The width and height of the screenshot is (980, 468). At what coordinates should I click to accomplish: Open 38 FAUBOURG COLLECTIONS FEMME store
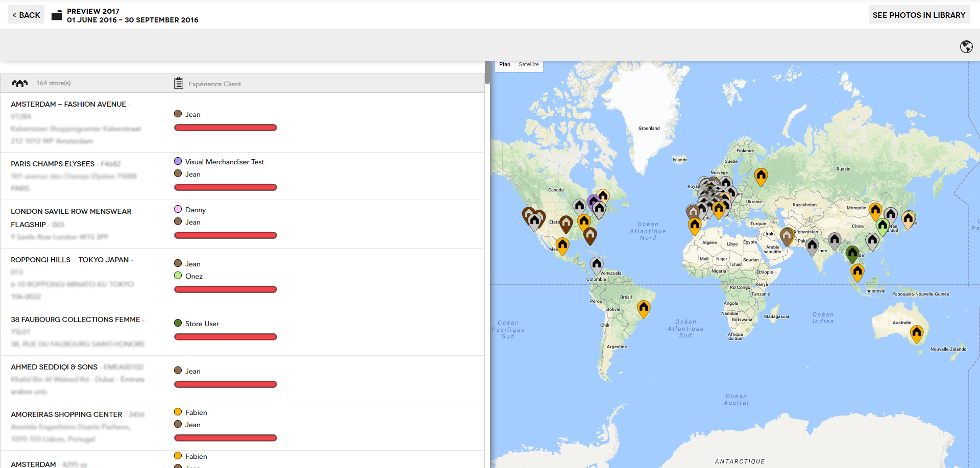76,319
